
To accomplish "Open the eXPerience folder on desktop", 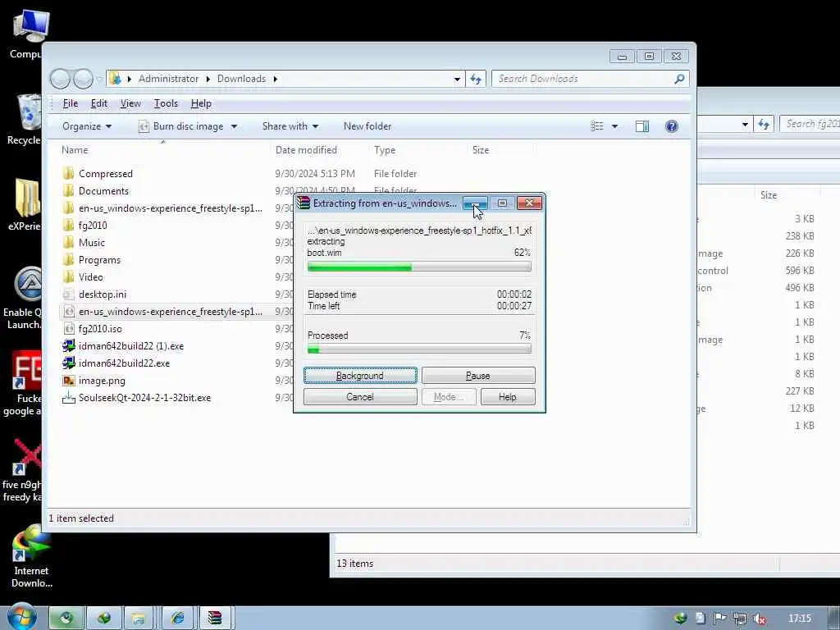I will (x=25, y=204).
